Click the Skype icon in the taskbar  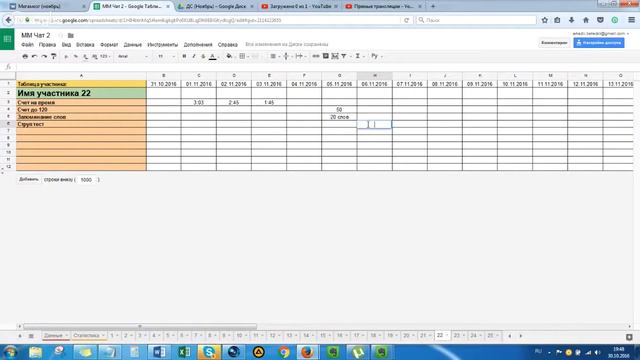pyautogui.click(x=209, y=352)
